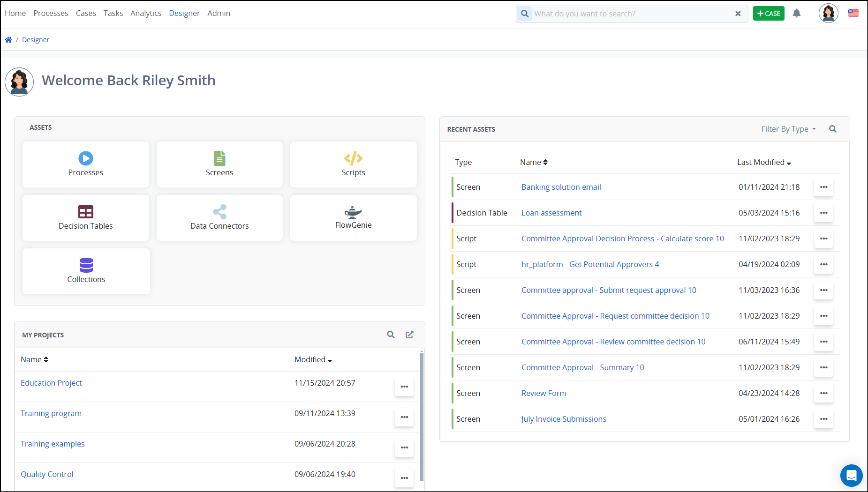Go to the Cases menu item
The height and width of the screenshot is (492, 868).
point(86,13)
